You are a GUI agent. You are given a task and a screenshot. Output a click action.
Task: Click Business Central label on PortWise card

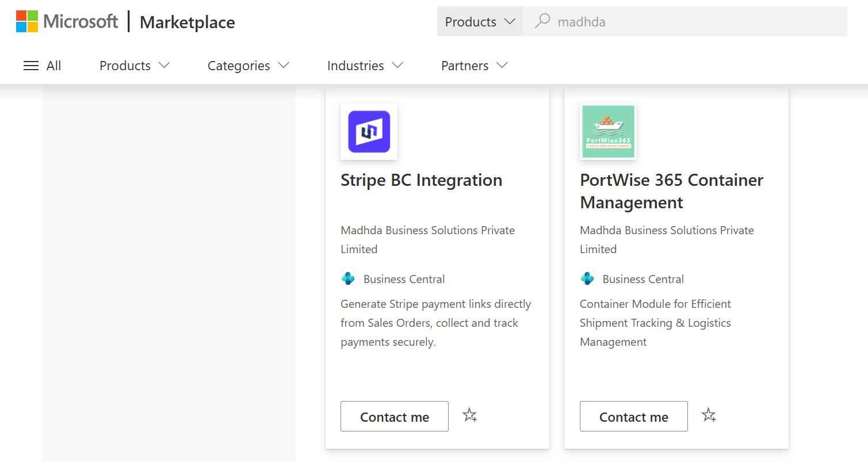coord(643,279)
